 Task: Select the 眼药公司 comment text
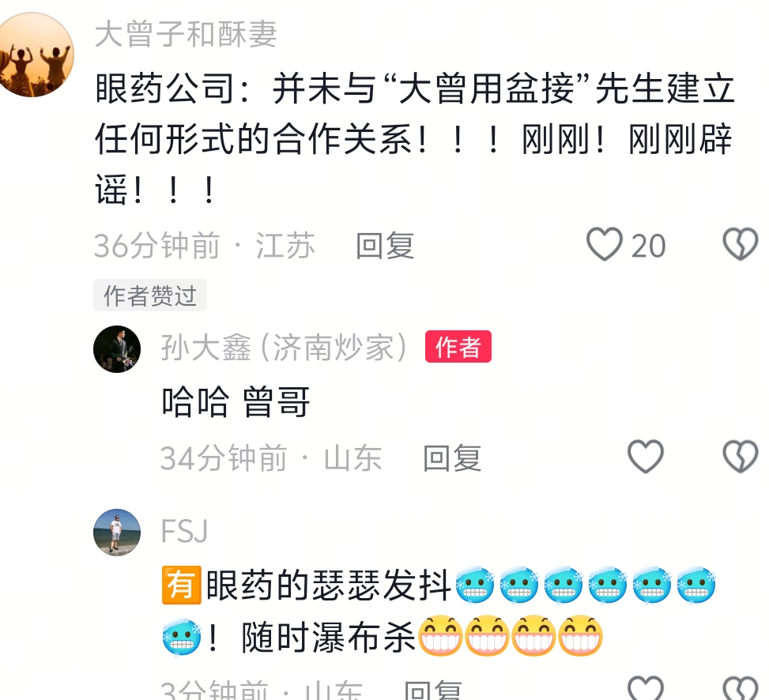coord(414,139)
